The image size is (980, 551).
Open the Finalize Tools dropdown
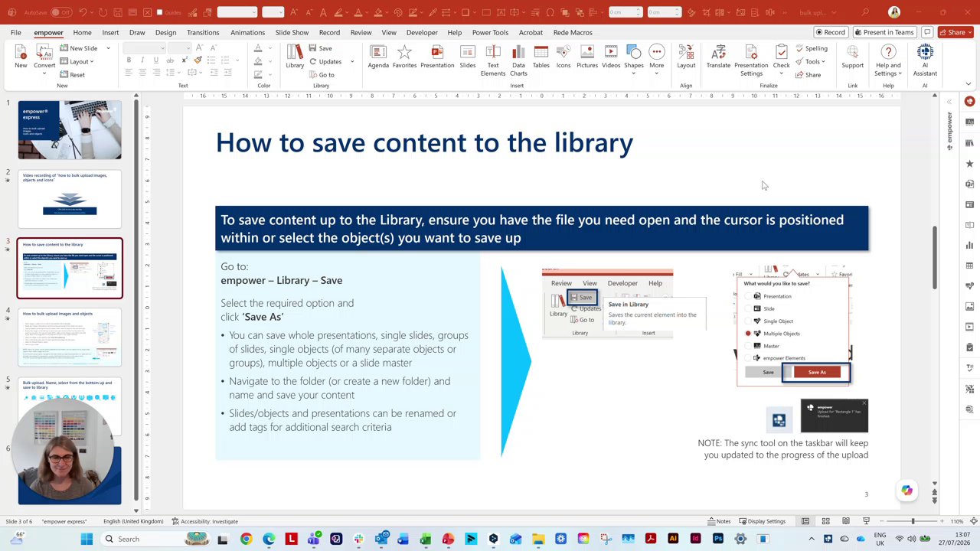click(x=810, y=61)
